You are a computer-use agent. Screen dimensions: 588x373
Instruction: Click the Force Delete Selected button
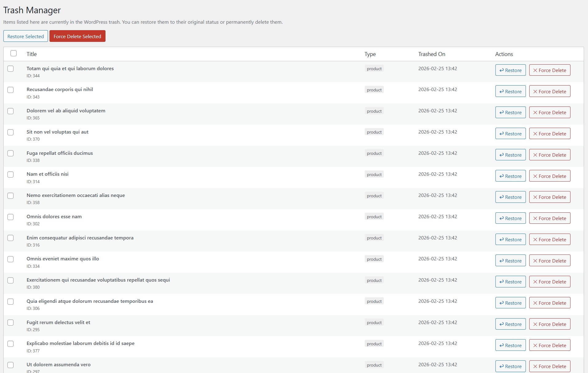tap(77, 36)
